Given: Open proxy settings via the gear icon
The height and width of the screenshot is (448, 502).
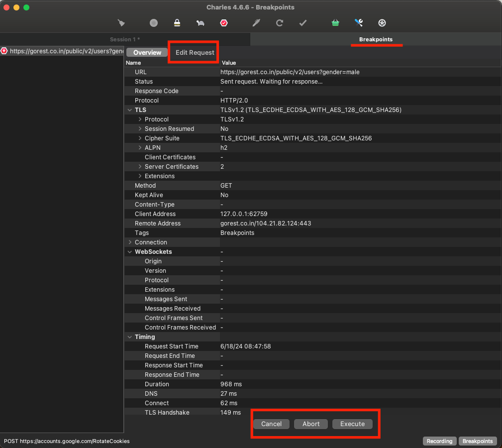Looking at the screenshot, I should [382, 23].
